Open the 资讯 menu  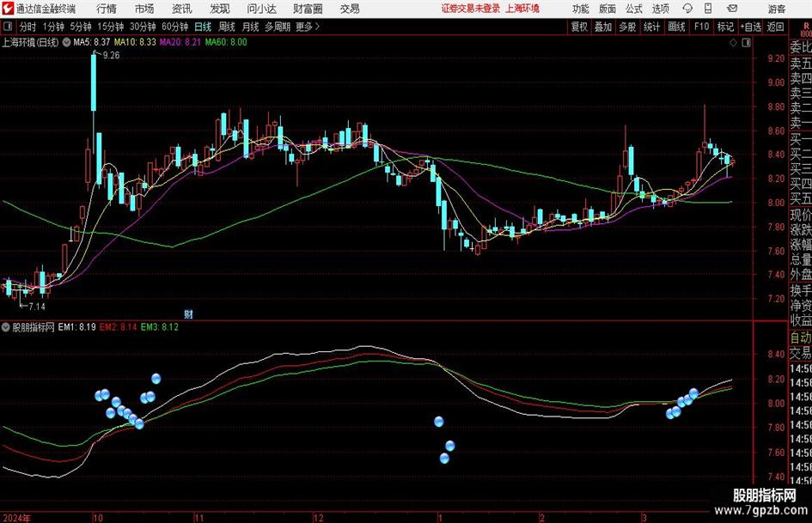182,9
